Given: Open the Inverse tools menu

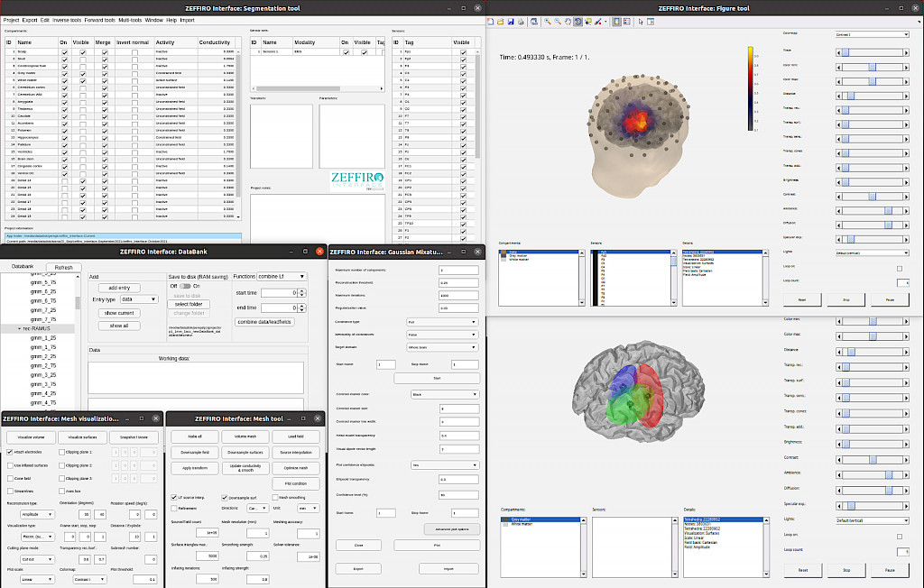Looking at the screenshot, I should pos(66,19).
